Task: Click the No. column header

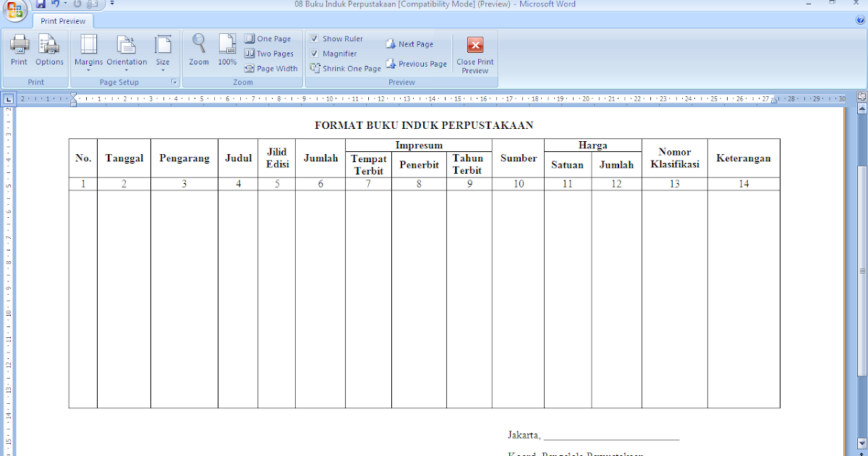Action: pos(83,158)
